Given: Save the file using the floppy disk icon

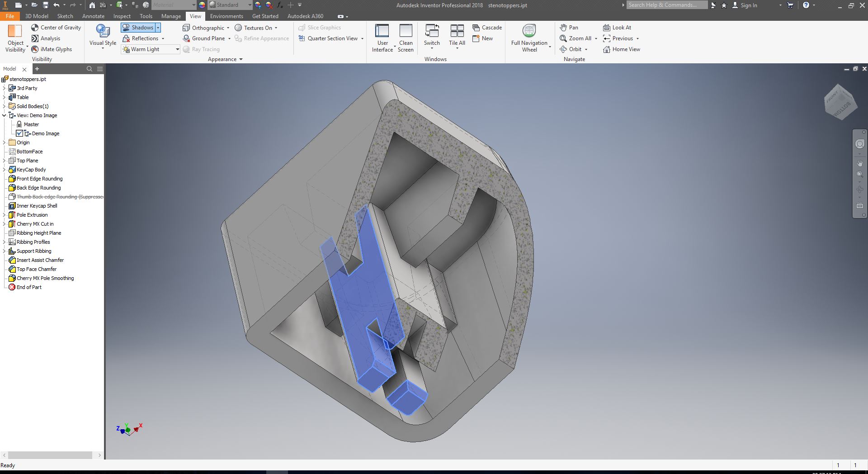Looking at the screenshot, I should (45, 5).
